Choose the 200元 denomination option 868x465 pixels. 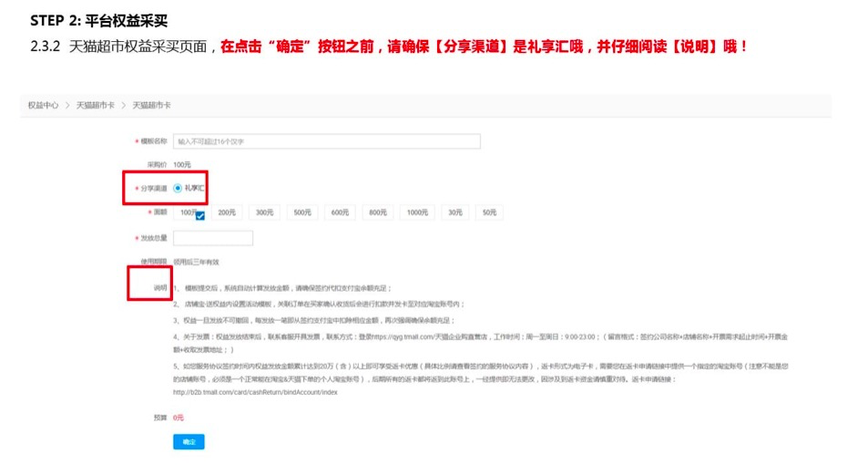[x=227, y=212]
